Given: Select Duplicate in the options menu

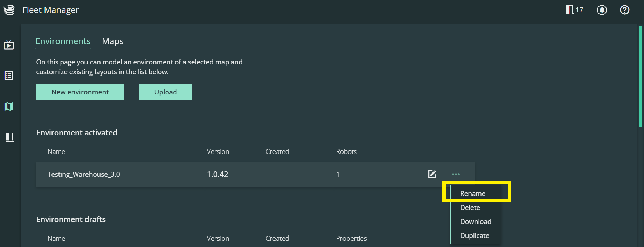Looking at the screenshot, I should [x=475, y=235].
